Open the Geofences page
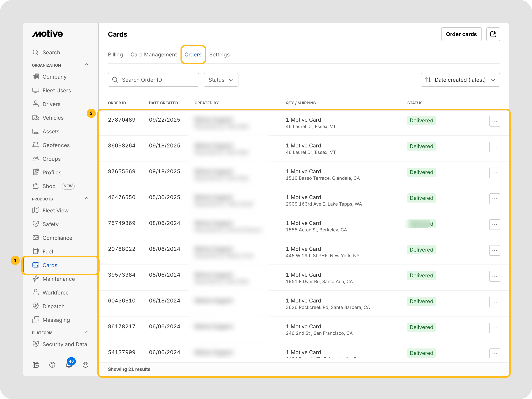Screen dimensions: 532x399 [x=56, y=145]
